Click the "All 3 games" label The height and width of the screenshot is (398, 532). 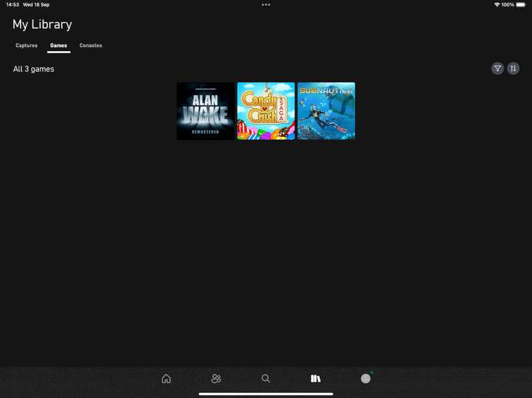pos(34,69)
